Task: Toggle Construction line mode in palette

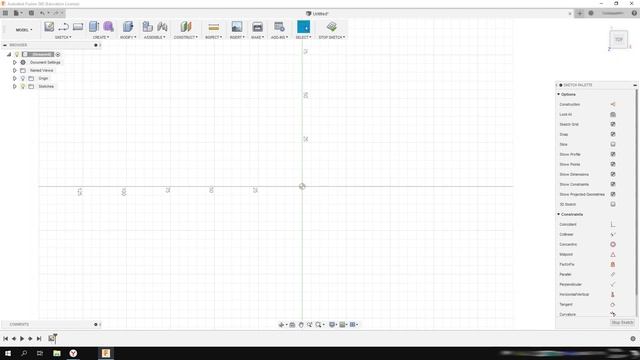Action: [x=613, y=104]
